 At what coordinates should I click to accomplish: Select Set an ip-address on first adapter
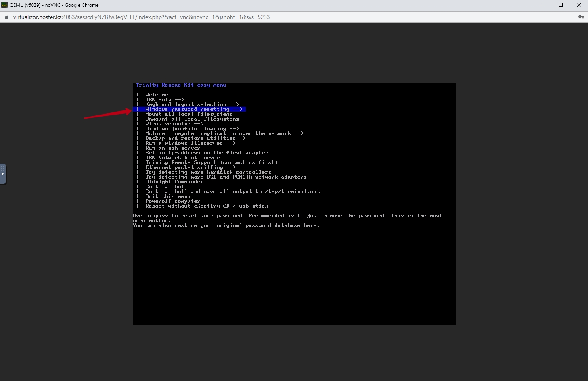coord(207,153)
